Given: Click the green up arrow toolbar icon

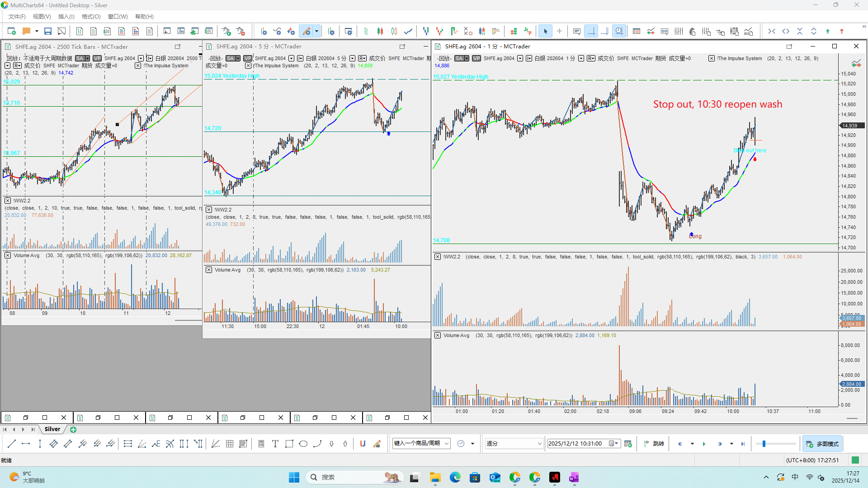Looking at the screenshot, I should [x=828, y=31].
